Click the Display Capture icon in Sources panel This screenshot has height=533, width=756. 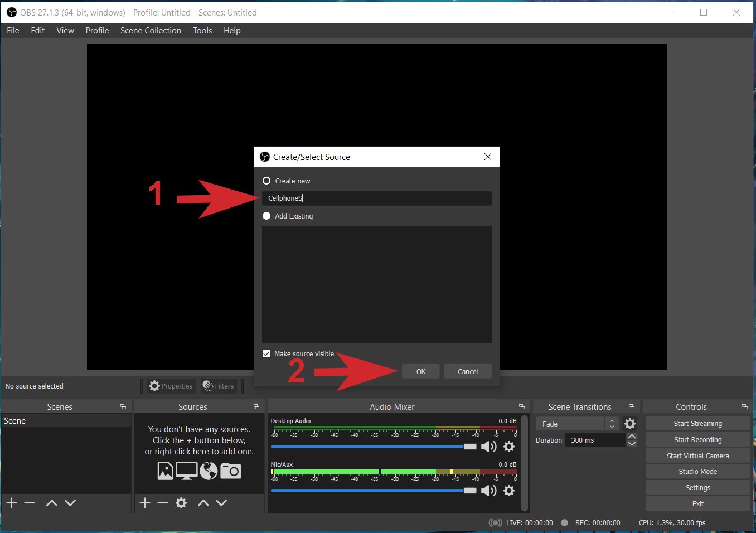click(186, 471)
